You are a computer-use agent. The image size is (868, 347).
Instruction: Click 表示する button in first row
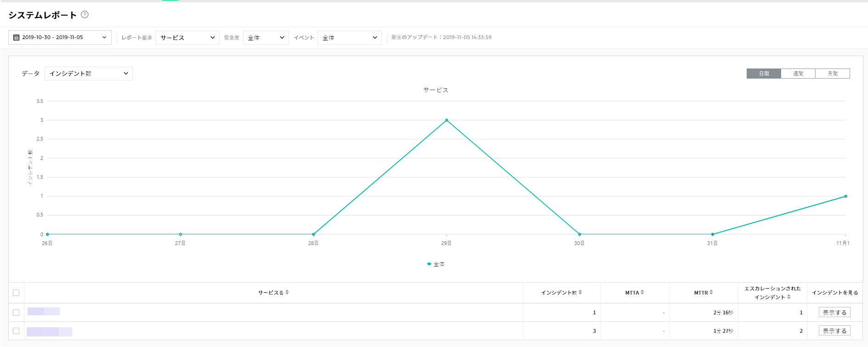[834, 313]
